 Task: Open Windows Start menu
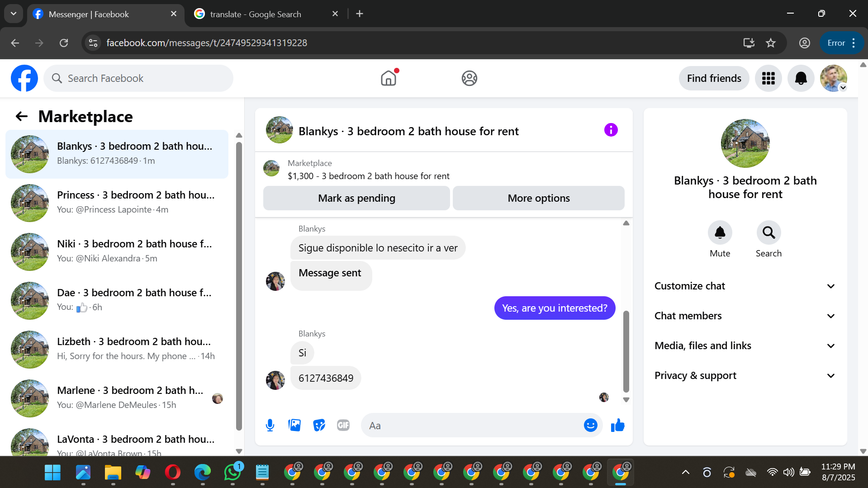click(x=53, y=473)
